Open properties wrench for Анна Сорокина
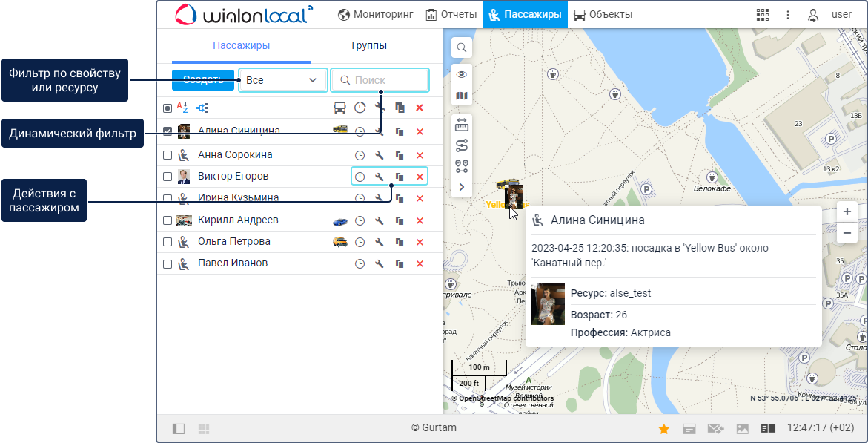The width and height of the screenshot is (868, 443). point(380,155)
